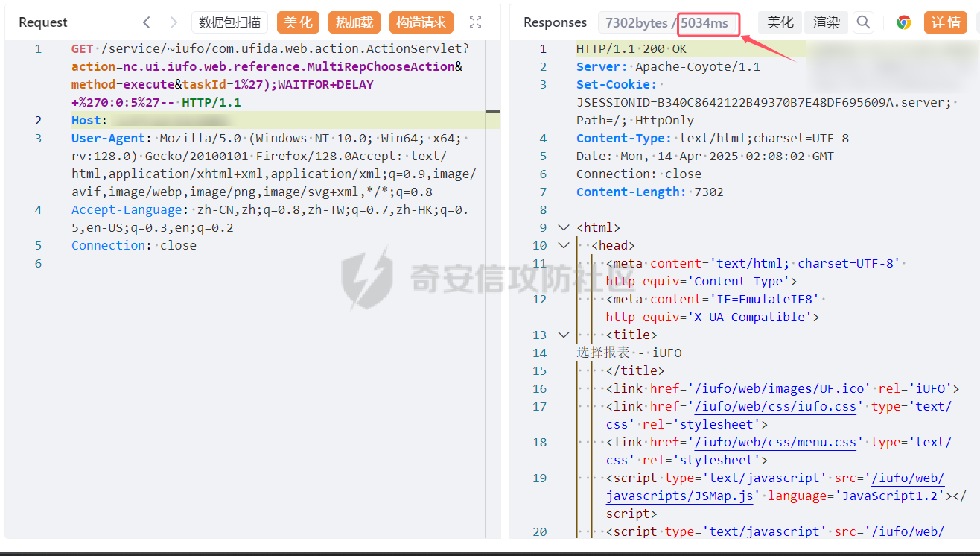Collapse the <html> node on line 9

click(x=563, y=227)
